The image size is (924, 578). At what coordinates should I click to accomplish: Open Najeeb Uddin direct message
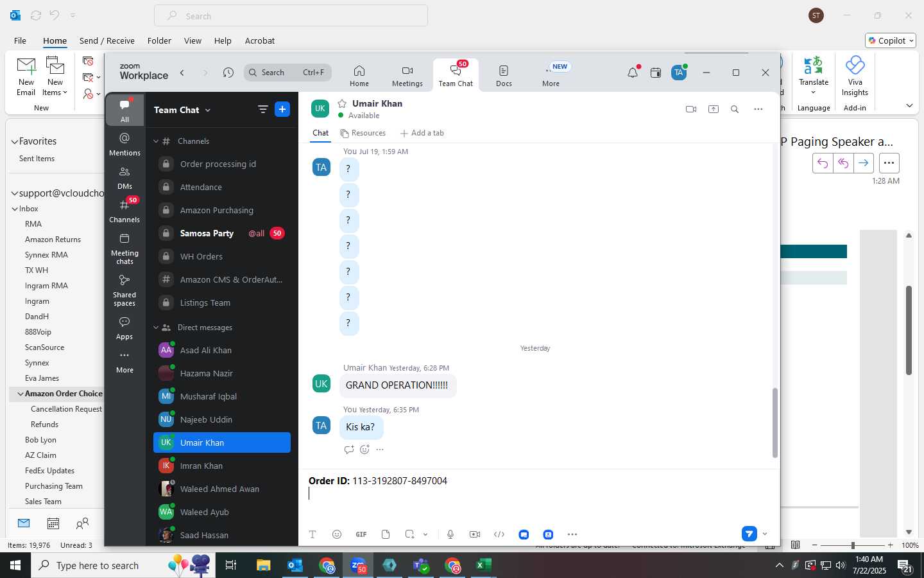(x=222, y=419)
